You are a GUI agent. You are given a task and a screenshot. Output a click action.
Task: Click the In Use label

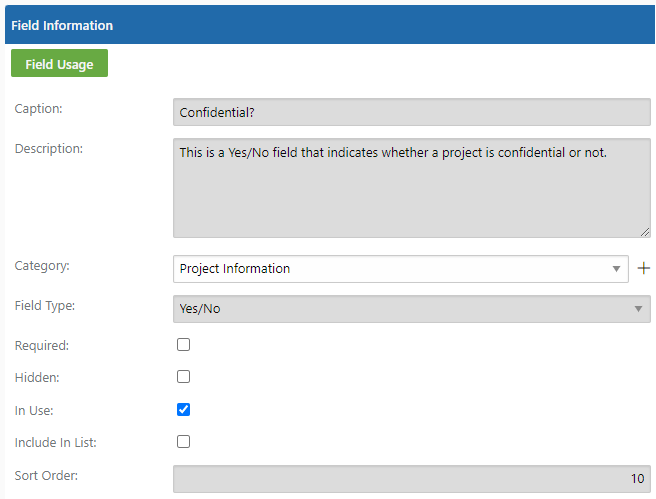34,411
